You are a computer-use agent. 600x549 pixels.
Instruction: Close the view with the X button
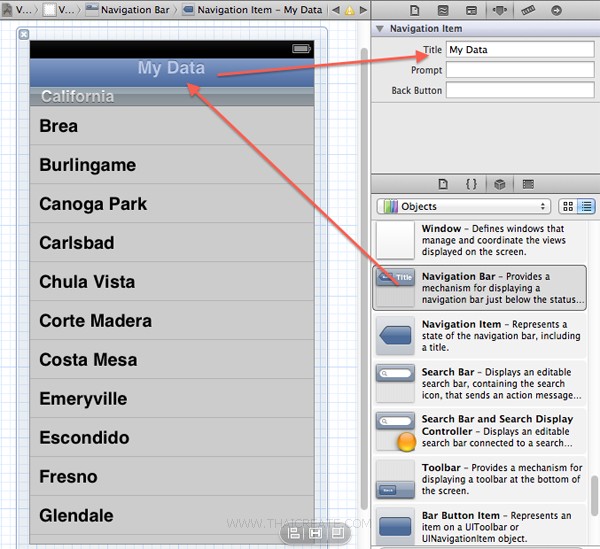(x=24, y=34)
